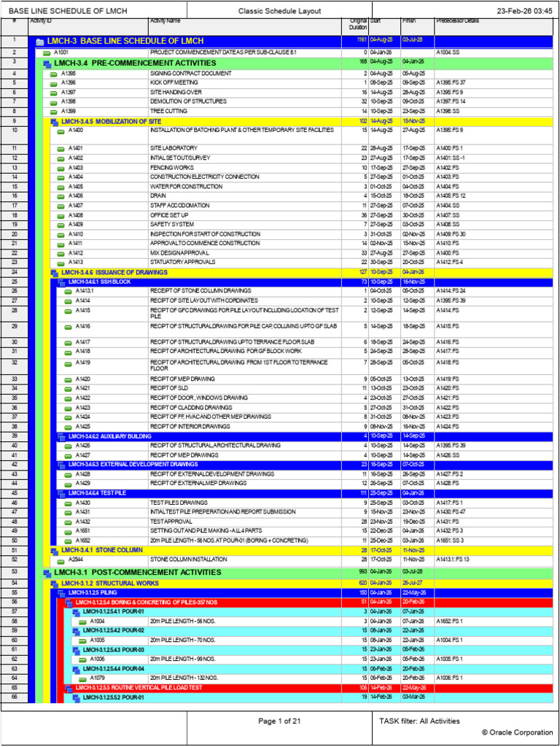Select the RECIPT OF INTERIOR DRAWINGS activity name
Viewport: 560px width, 747px height.
coord(190,427)
